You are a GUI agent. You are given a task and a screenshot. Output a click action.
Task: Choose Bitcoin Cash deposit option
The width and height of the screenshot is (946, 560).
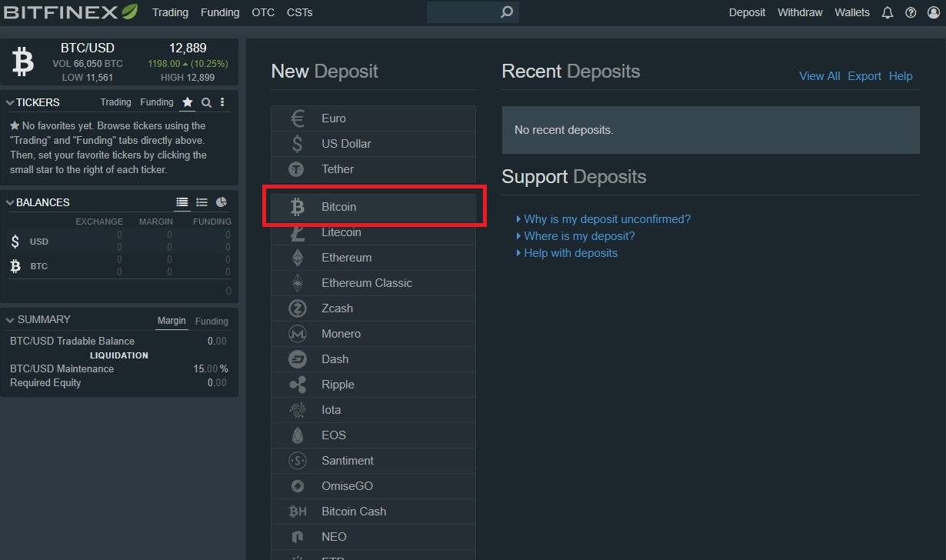click(x=374, y=512)
